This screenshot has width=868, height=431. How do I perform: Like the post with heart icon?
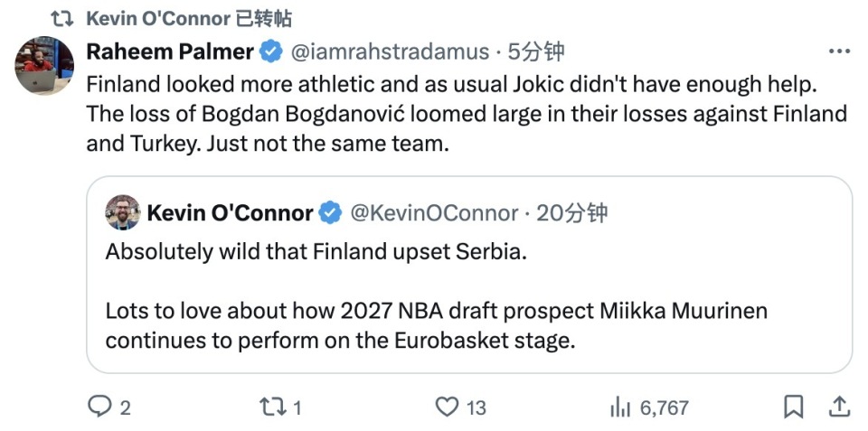pyautogui.click(x=447, y=408)
